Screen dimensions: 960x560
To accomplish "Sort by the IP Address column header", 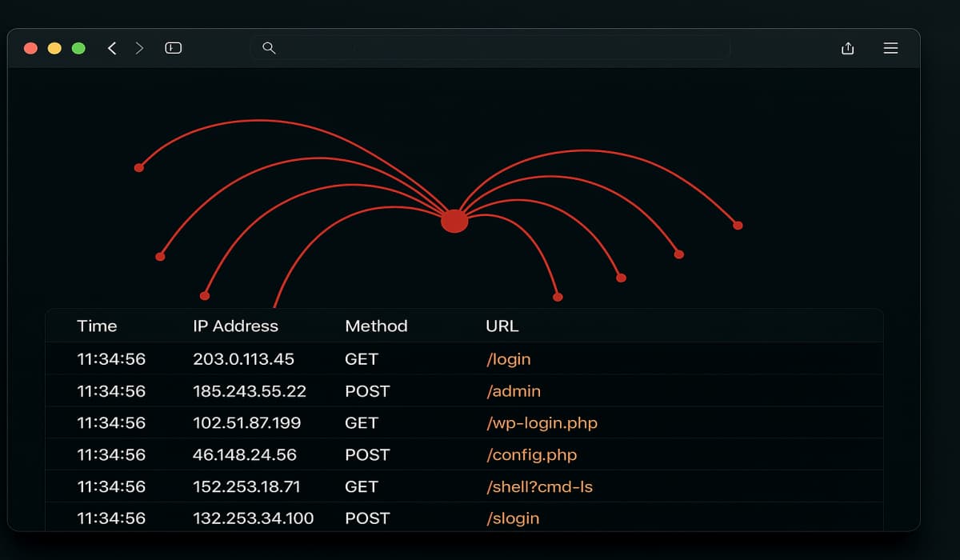I will pyautogui.click(x=235, y=326).
